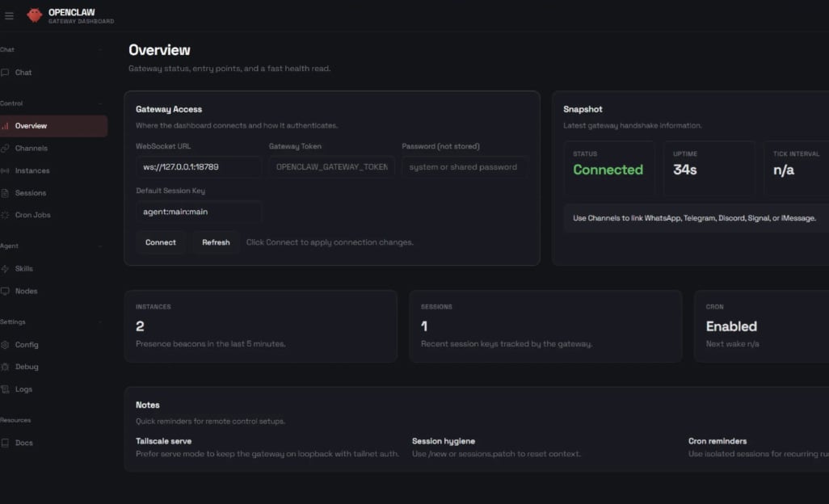
Task: Click the Refresh button
Action: (216, 241)
